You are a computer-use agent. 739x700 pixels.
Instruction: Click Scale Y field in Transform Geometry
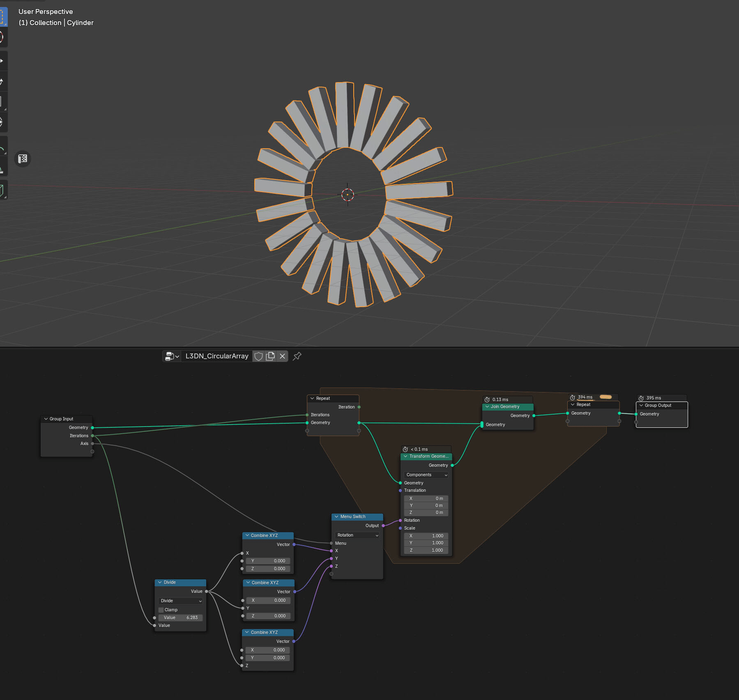click(426, 543)
